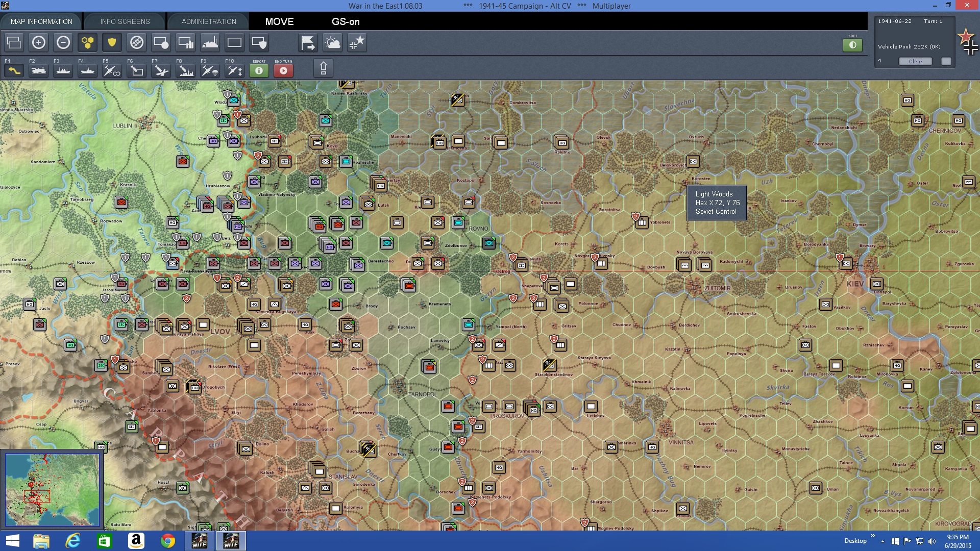980x551 pixels.
Task: Select F7 bomb airfield mode
Action: click(161, 70)
